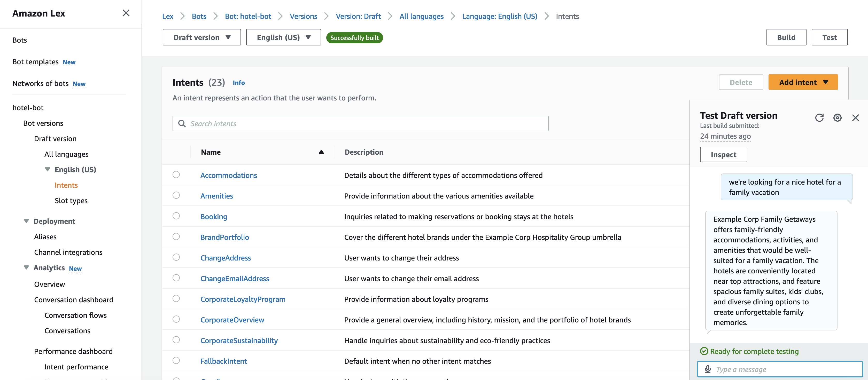Click the refresh icon in test panel
This screenshot has width=868, height=380.
click(x=819, y=117)
